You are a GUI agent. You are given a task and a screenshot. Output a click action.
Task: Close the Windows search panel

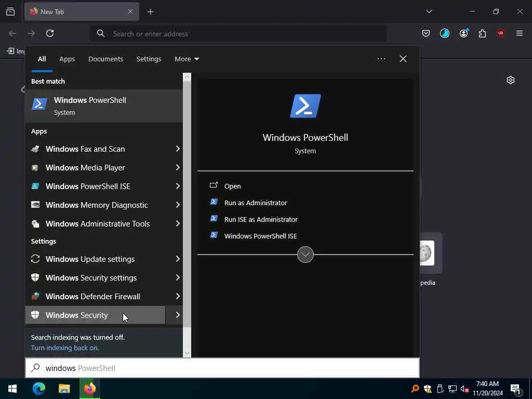pyautogui.click(x=403, y=59)
